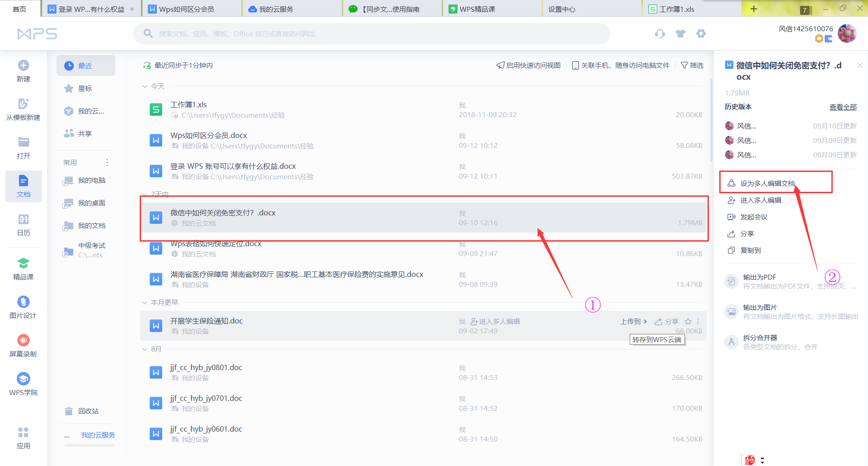The height and width of the screenshot is (466, 868).
Task: Switch to the 首页 tab
Action: 19,9
